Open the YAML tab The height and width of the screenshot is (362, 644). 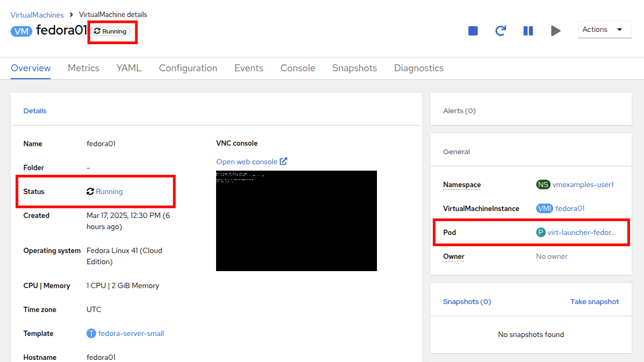tap(129, 68)
